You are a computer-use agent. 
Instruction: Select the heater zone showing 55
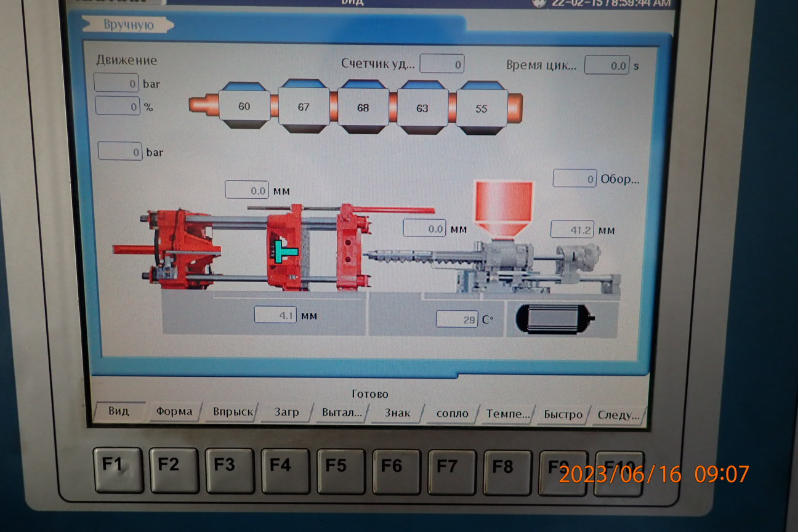(482, 108)
